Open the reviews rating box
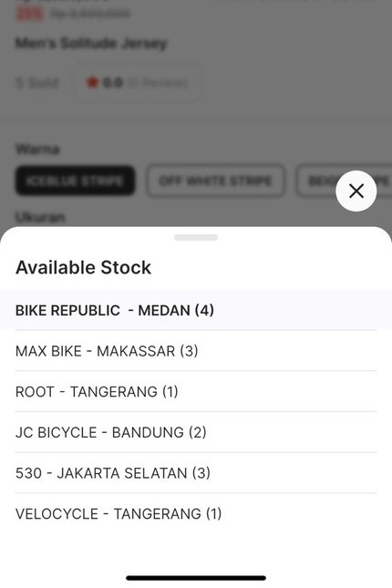The width and height of the screenshot is (392, 588). (137, 82)
